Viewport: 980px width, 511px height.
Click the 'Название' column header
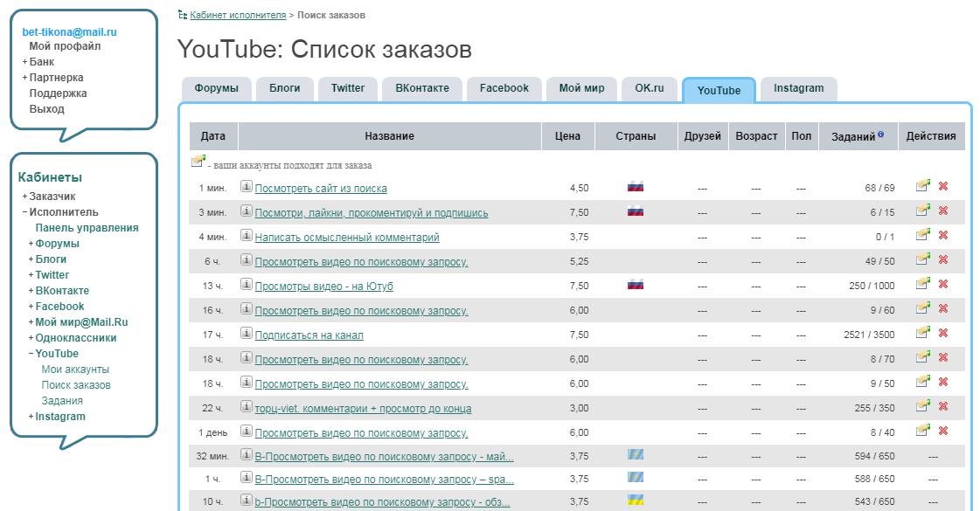389,135
